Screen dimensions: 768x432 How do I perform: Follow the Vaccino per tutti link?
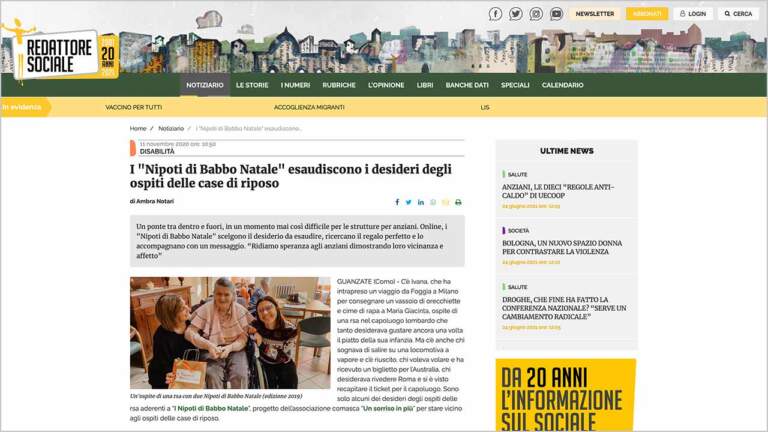[x=134, y=107]
